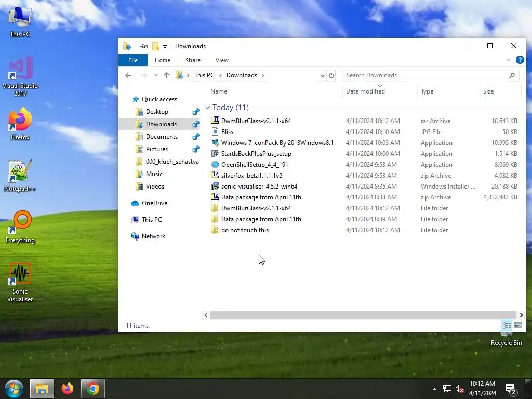Switch to large icons view button
532x399 pixels.
518,325
